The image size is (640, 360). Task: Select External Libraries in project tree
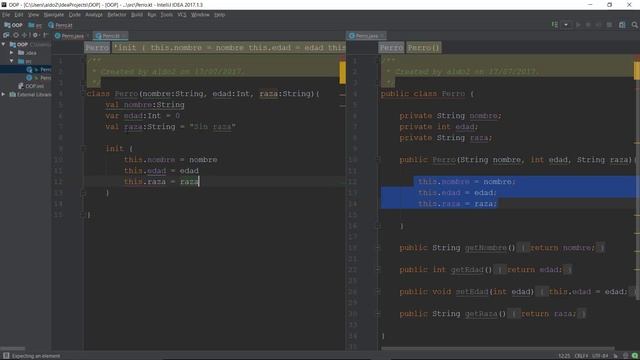30,94
